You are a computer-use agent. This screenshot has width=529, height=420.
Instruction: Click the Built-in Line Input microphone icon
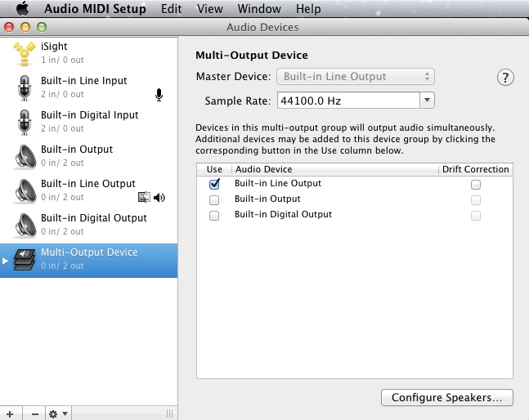pos(25,87)
